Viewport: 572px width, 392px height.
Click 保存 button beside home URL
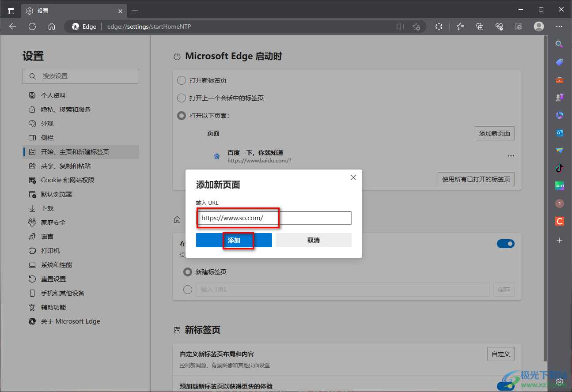[x=504, y=290]
